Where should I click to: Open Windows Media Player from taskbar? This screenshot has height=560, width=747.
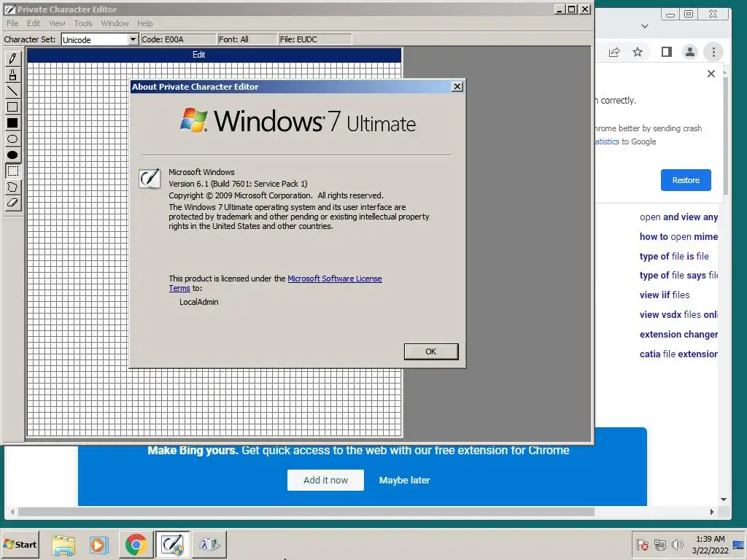[99, 544]
